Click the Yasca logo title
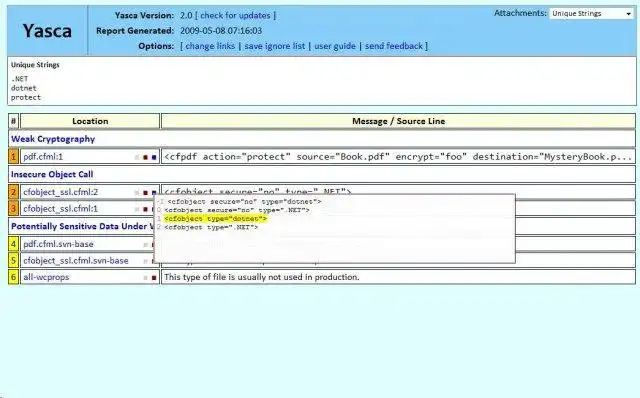640x398 pixels. (x=47, y=31)
